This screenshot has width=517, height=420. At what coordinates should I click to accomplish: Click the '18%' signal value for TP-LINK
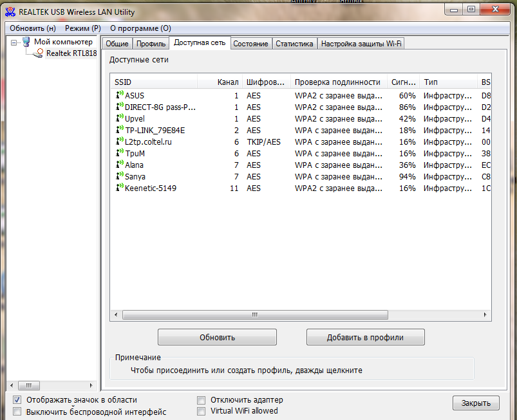pyautogui.click(x=407, y=130)
